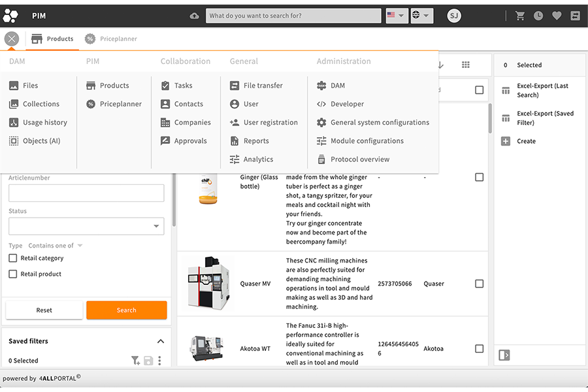Click the sort direction arrow icon
The height and width of the screenshot is (392, 588).
pyautogui.click(x=441, y=65)
